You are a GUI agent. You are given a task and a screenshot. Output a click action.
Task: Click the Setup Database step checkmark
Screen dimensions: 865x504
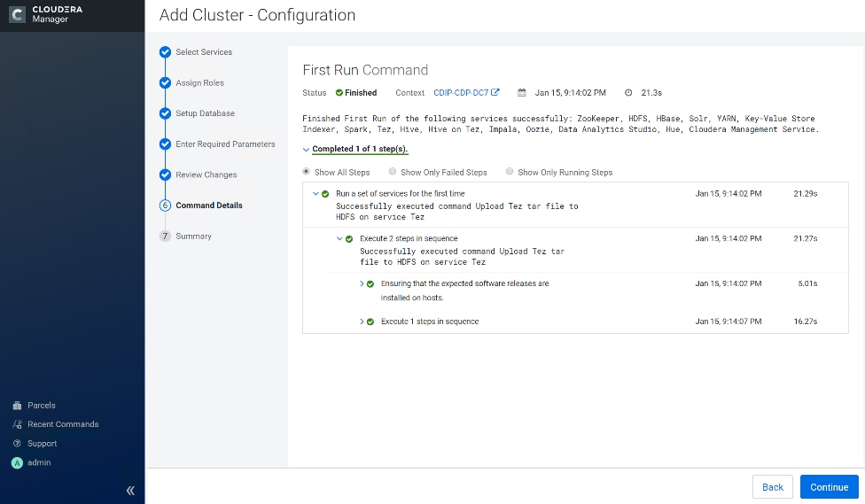pyautogui.click(x=165, y=113)
